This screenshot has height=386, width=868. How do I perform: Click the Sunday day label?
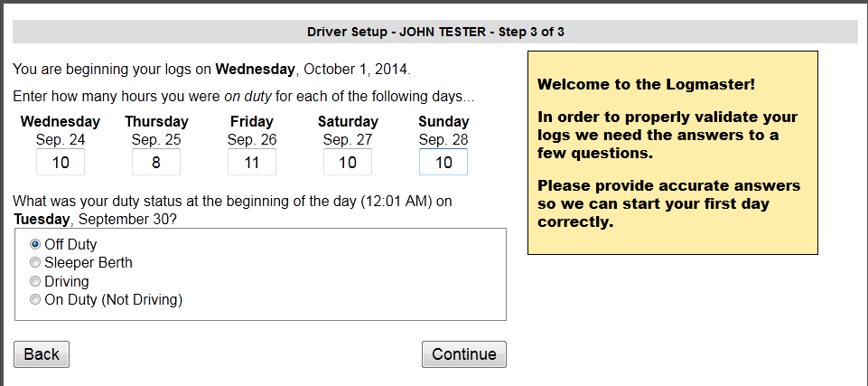pos(443,121)
